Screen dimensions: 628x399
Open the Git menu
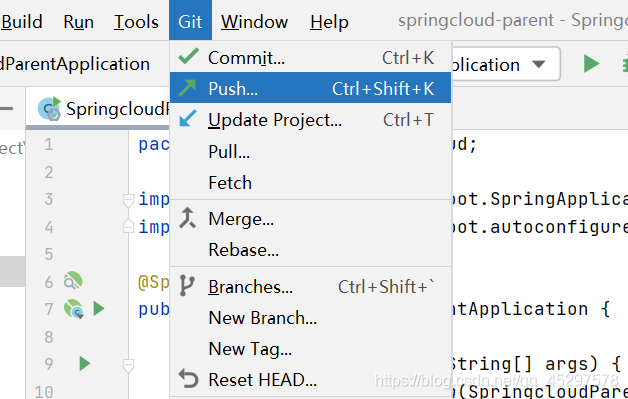click(190, 20)
